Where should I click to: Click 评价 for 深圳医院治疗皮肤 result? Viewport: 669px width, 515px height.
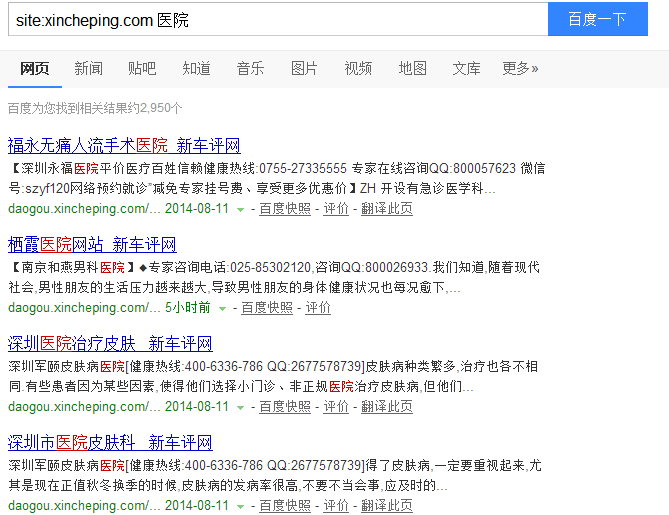pos(336,407)
